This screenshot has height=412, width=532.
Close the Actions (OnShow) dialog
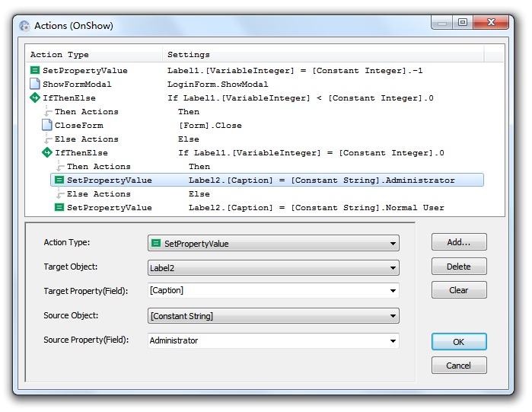click(491, 22)
